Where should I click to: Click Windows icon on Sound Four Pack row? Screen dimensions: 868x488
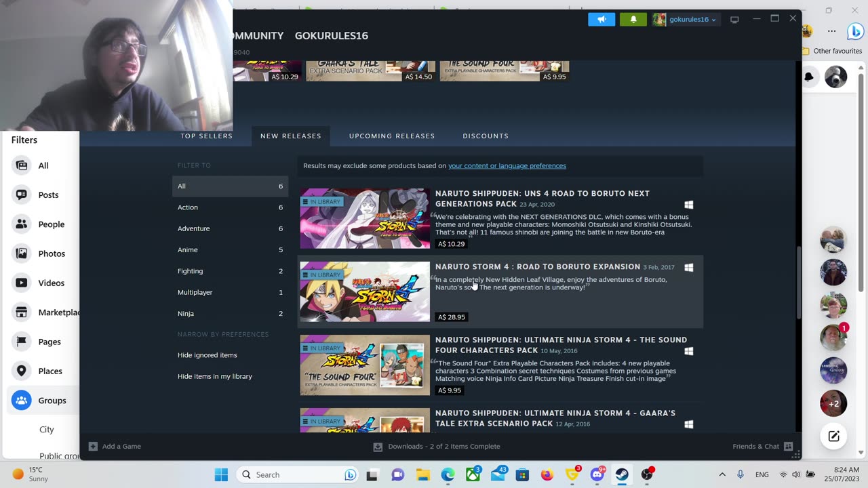click(689, 351)
